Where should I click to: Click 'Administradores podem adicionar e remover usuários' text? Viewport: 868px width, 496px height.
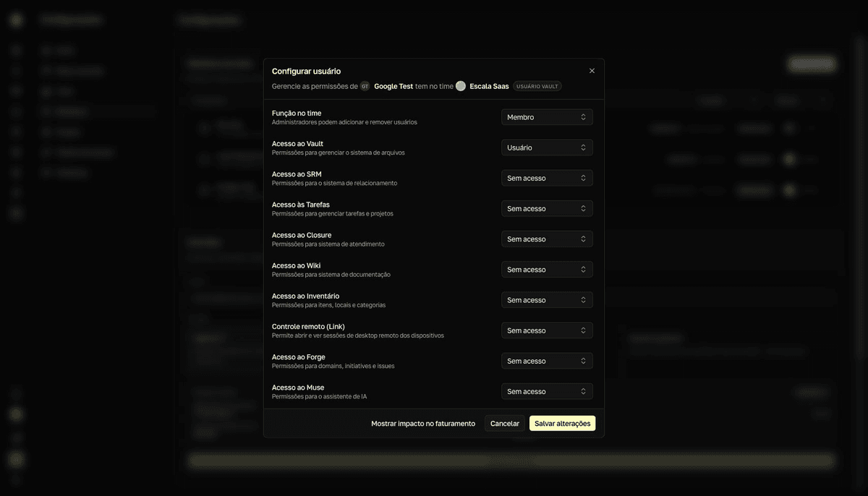pos(344,122)
